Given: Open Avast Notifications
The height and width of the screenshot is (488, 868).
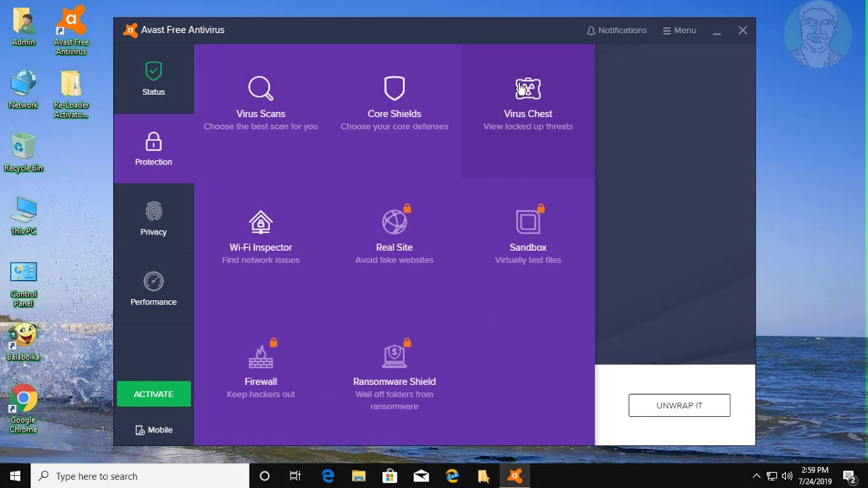Looking at the screenshot, I should [616, 30].
